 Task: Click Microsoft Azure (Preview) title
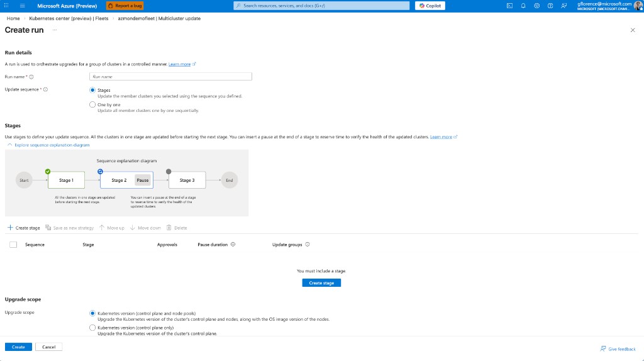coord(67,6)
